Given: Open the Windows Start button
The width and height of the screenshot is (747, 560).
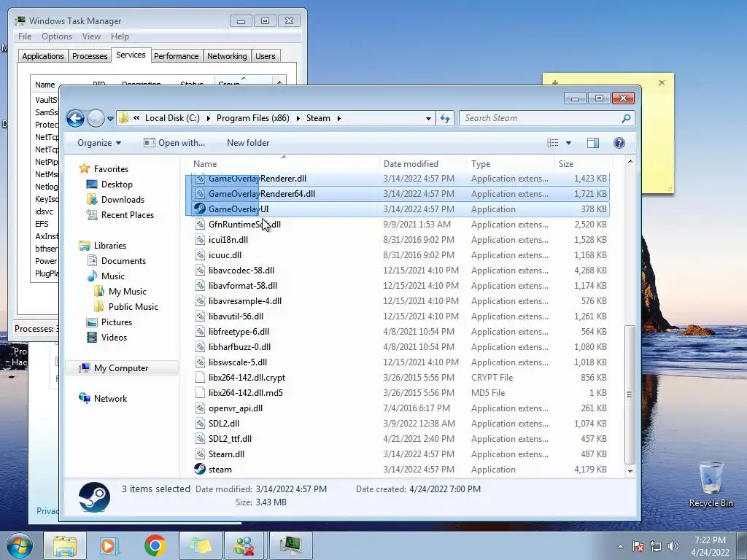Looking at the screenshot, I should tap(20, 545).
